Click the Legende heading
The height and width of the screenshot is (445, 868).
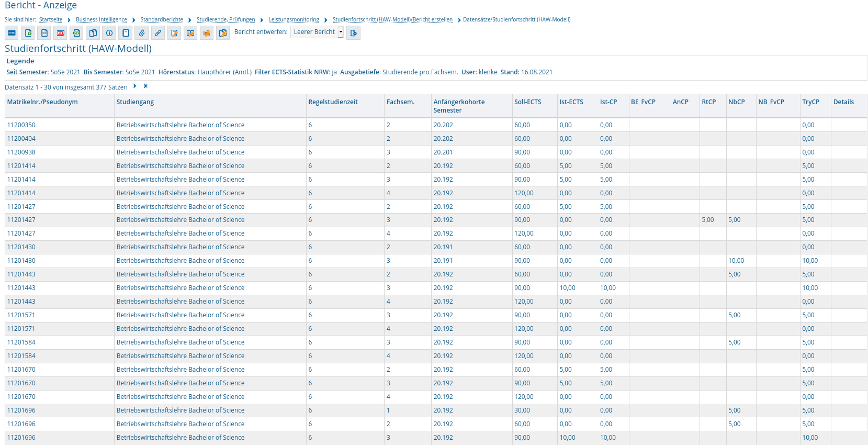pos(20,61)
